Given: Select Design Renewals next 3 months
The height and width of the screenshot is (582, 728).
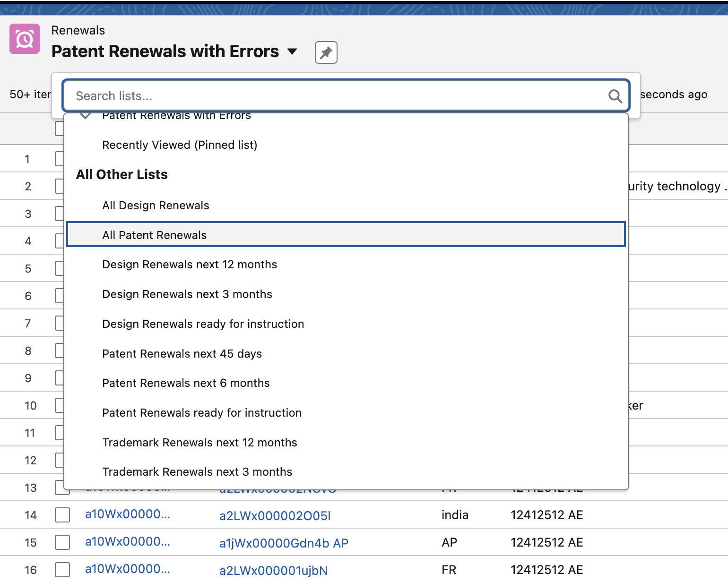Looking at the screenshot, I should pos(187,294).
